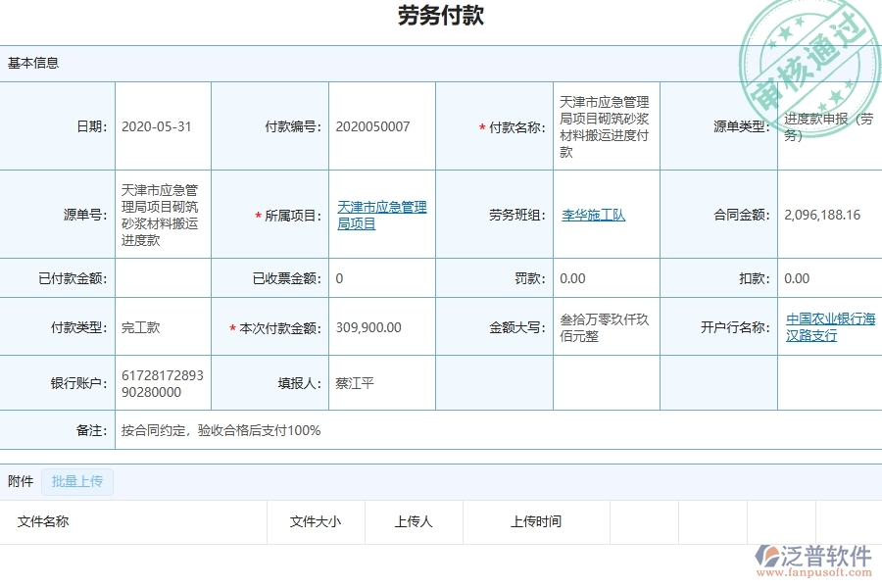Select the 基本信息 section header
Image resolution: width=882 pixels, height=588 pixels.
pyautogui.click(x=32, y=62)
